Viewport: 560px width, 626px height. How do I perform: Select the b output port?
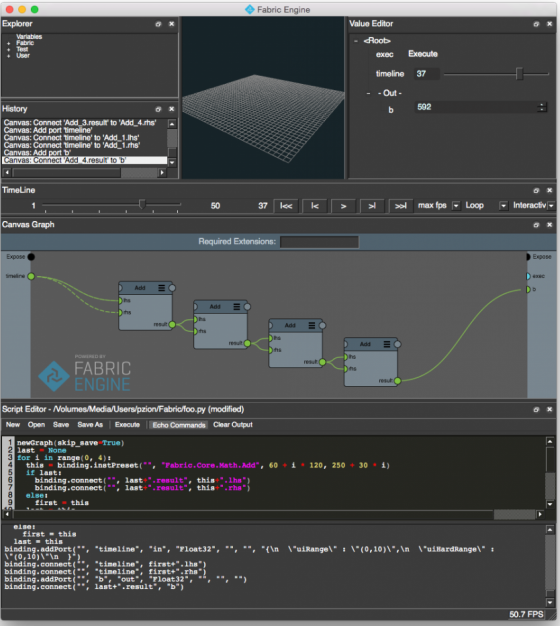(528, 289)
